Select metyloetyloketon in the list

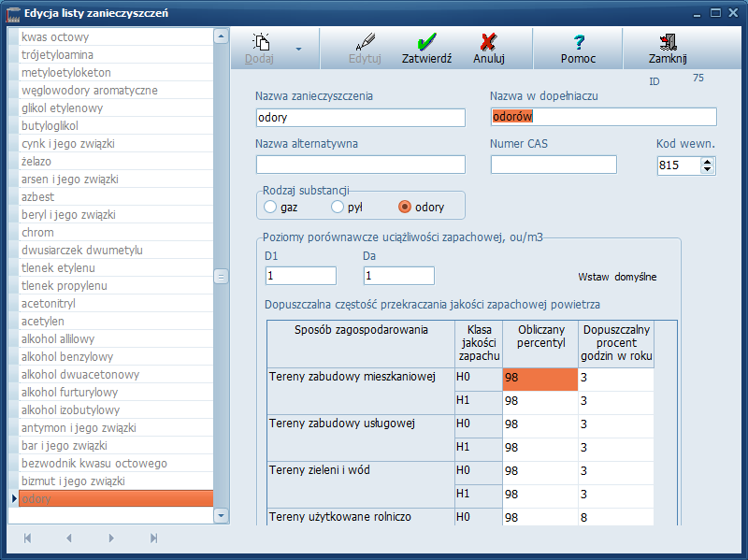click(x=116, y=73)
